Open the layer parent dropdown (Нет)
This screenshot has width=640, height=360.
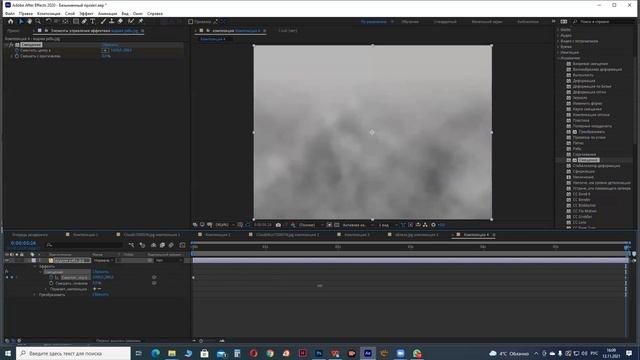point(168,260)
